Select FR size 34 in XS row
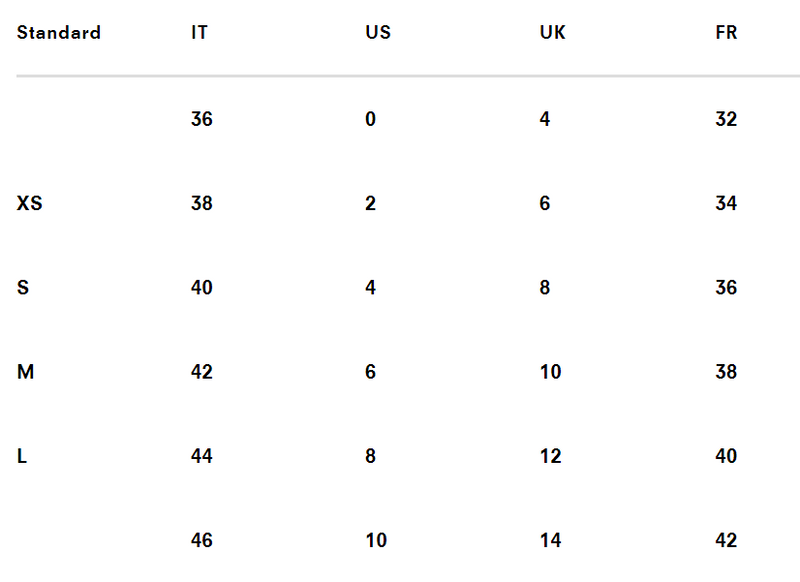 click(x=726, y=203)
